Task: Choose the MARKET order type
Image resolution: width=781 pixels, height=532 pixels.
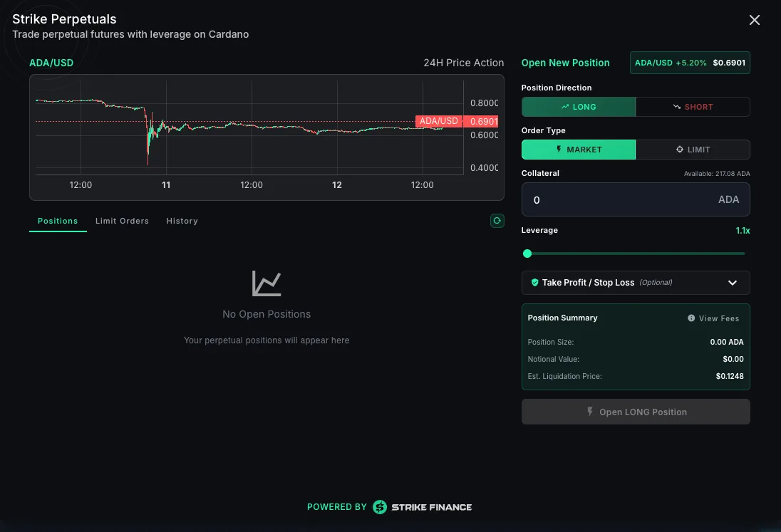Action: [579, 150]
